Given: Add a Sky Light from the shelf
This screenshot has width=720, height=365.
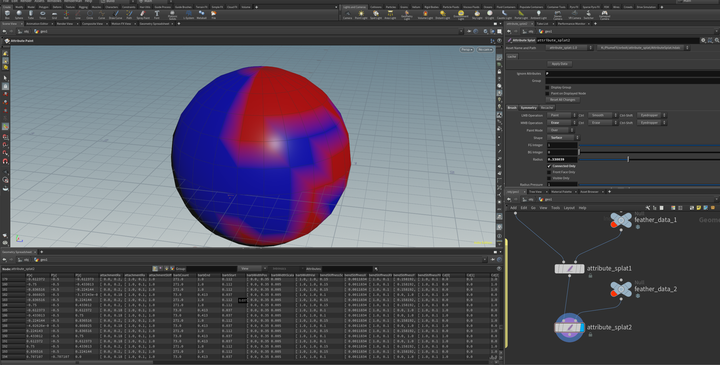Looking at the screenshot, I should tap(477, 15).
